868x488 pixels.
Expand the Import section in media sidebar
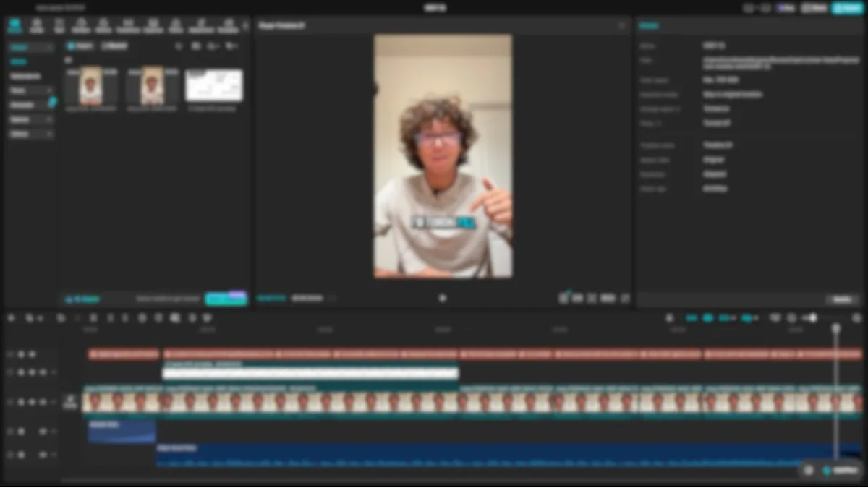pos(30,47)
